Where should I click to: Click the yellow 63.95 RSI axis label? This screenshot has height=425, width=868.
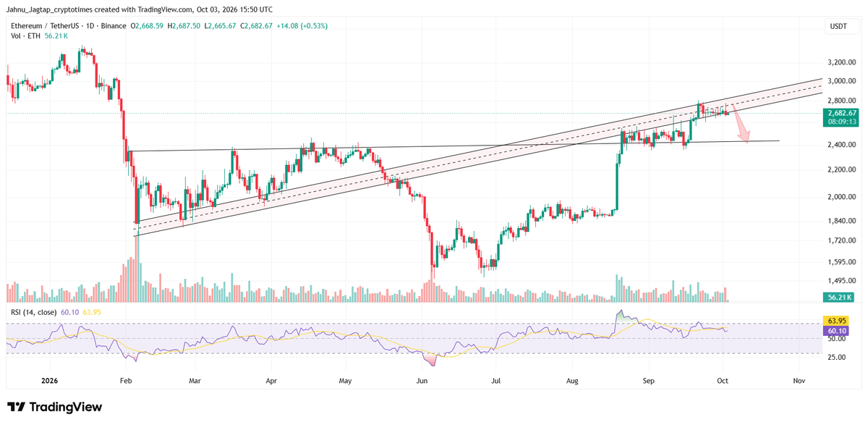[x=836, y=320]
